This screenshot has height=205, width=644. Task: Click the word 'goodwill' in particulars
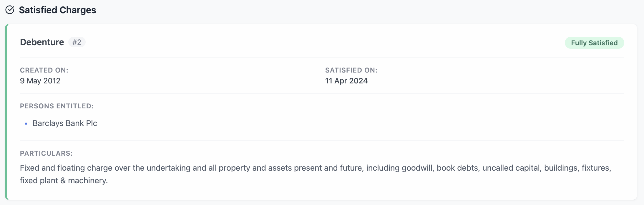(418, 168)
